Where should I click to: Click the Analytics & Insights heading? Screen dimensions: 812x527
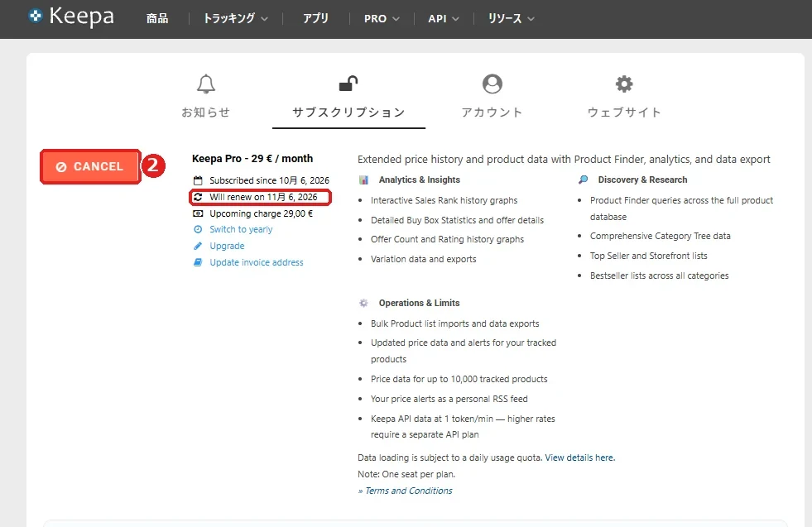(x=420, y=180)
